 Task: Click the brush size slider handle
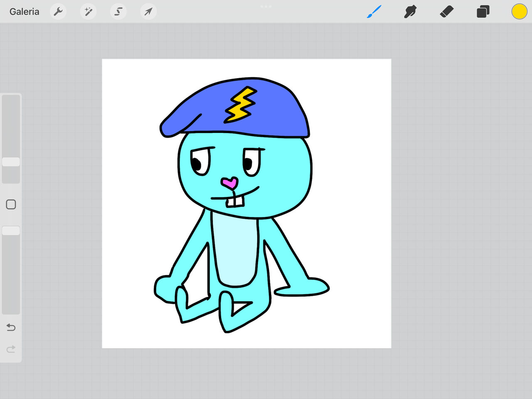tap(11, 162)
